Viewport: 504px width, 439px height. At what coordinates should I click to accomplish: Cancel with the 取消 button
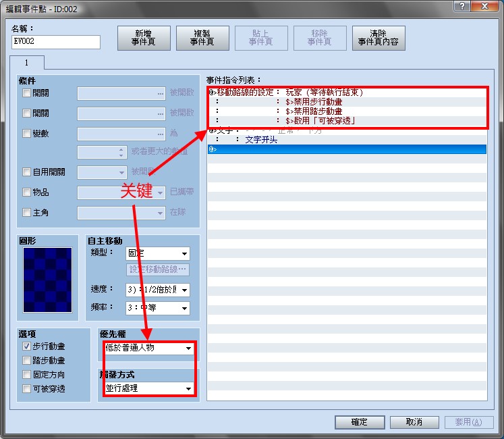[414, 422]
